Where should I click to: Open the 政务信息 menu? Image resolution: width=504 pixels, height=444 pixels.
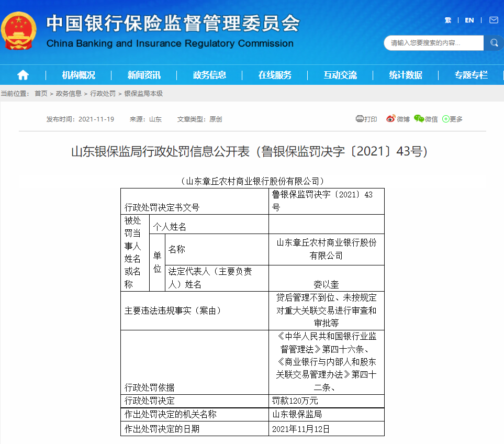click(x=209, y=75)
